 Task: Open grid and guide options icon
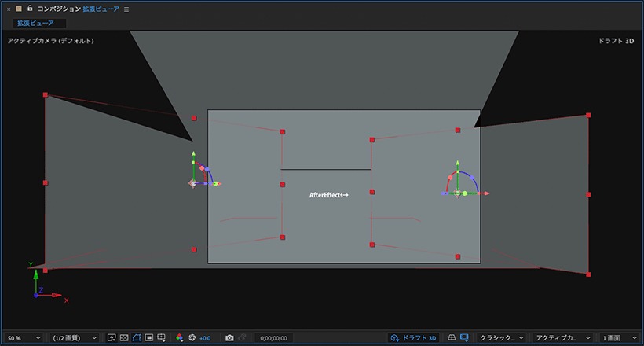point(162,338)
